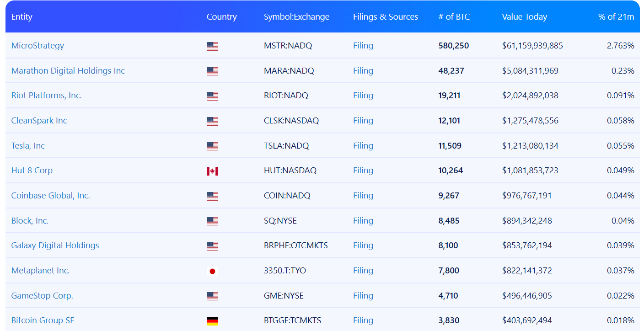
Task: Open the Filing link for 3350.T:TYO
Action: pos(363,271)
